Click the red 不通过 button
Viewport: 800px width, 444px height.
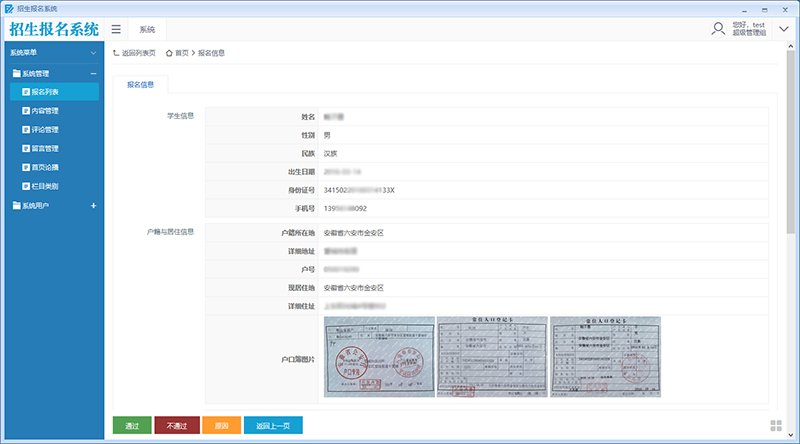pyautogui.click(x=177, y=426)
